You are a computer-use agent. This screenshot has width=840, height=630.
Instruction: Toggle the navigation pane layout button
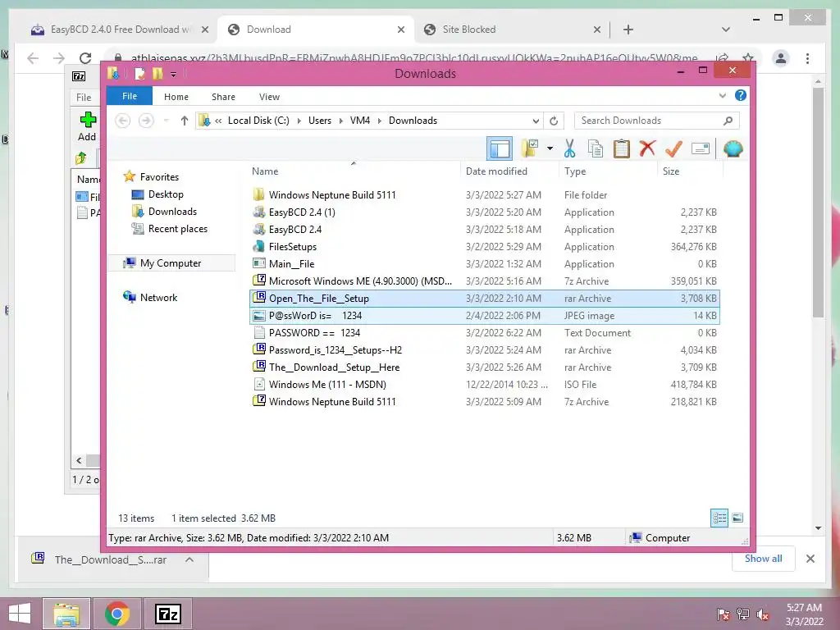click(500, 148)
